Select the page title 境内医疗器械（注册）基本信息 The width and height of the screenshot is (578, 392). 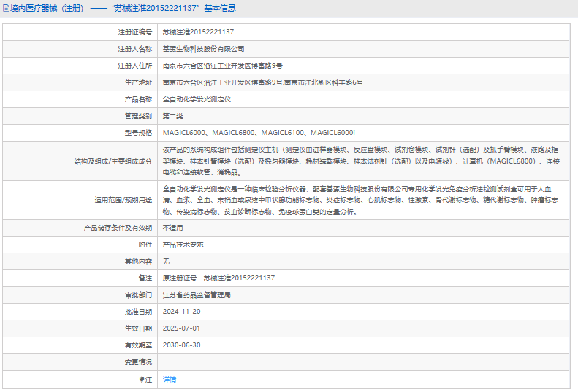tap(123, 8)
